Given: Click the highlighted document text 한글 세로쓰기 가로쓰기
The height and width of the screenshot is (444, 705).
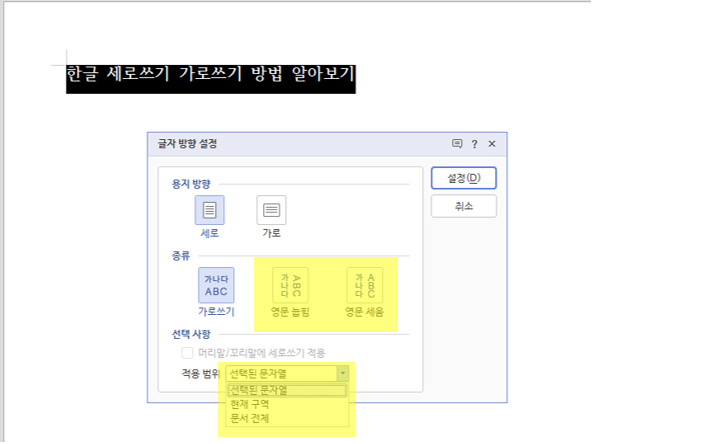Looking at the screenshot, I should pyautogui.click(x=154, y=74).
